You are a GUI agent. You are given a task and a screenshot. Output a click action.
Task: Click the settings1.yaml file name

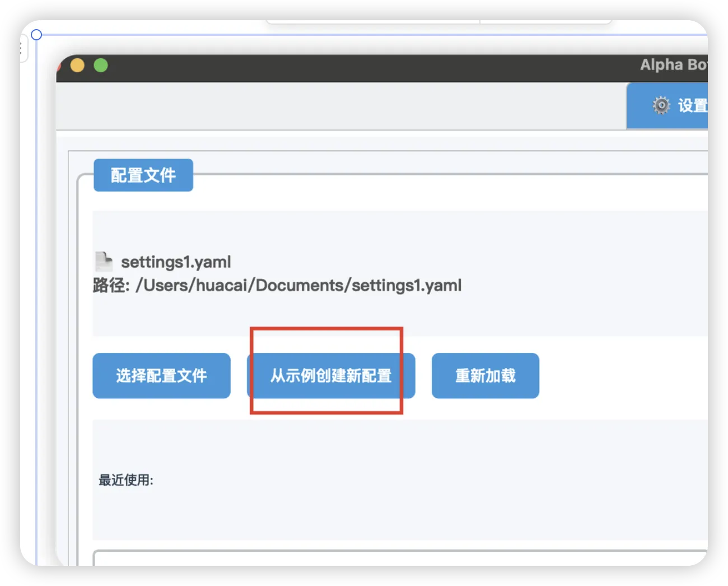(x=176, y=262)
